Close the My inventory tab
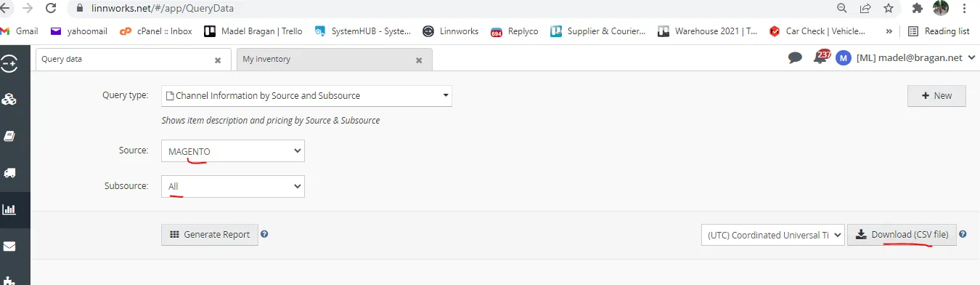980x285 pixels. pyautogui.click(x=419, y=60)
